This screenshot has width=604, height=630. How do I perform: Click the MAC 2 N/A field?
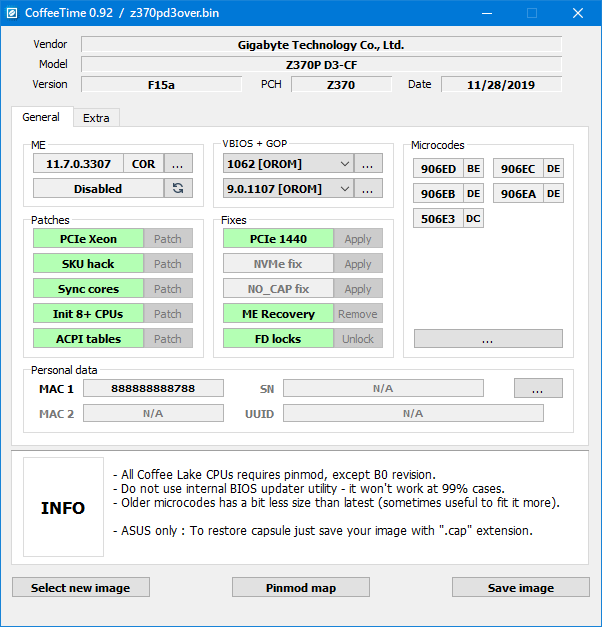(x=153, y=413)
